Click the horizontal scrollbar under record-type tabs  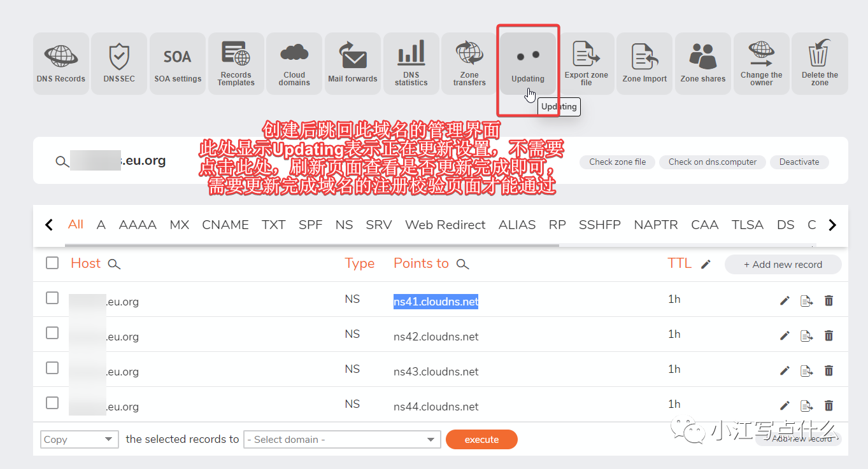pyautogui.click(x=313, y=245)
